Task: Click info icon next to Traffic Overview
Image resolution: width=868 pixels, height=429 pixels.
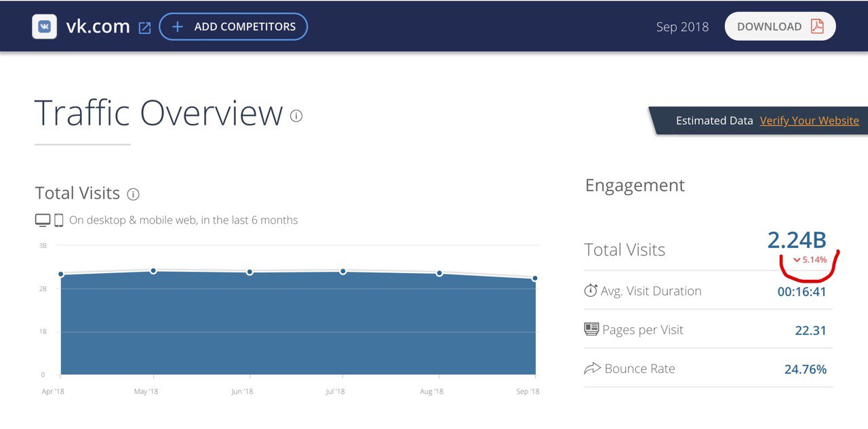Action: [x=296, y=116]
